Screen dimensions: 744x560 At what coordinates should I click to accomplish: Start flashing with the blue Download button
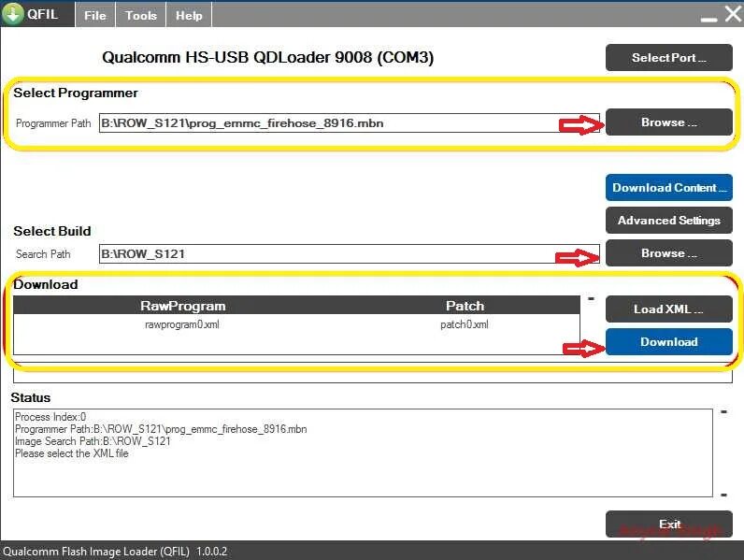pyautogui.click(x=668, y=341)
